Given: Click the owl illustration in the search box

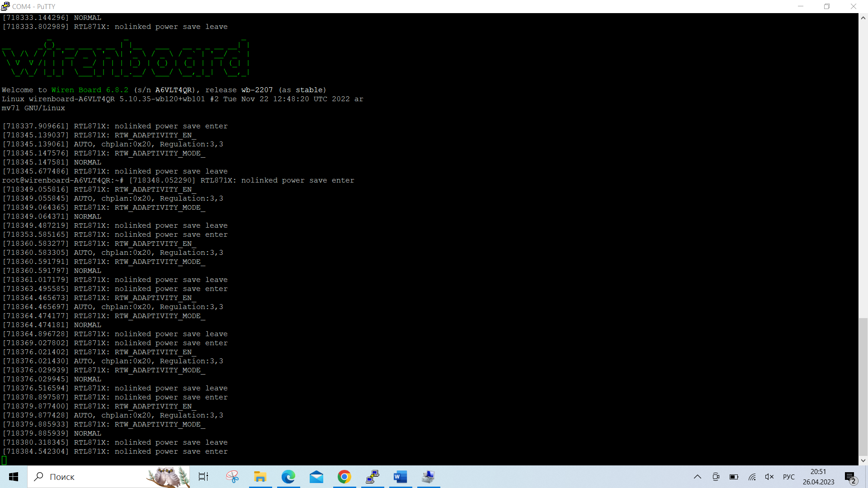Looking at the screenshot, I should tap(167, 477).
